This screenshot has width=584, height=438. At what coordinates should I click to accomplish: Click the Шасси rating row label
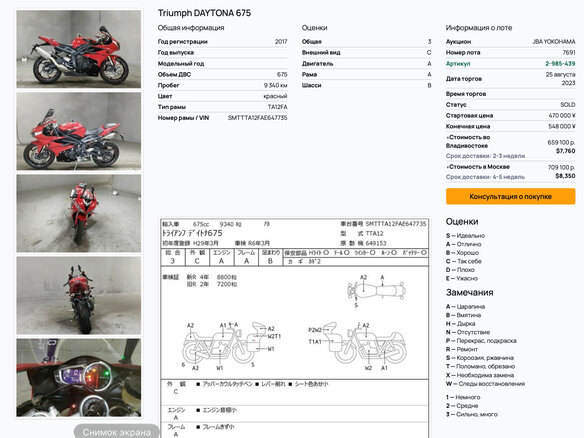tap(311, 85)
